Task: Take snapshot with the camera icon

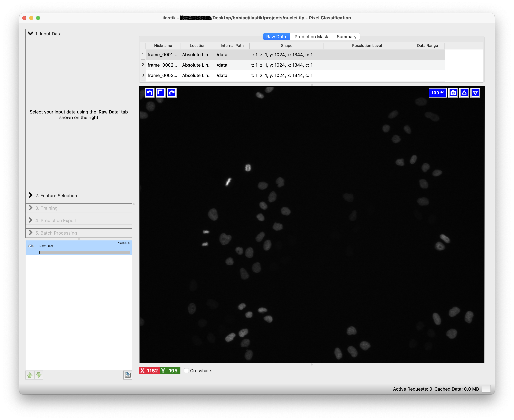Action: (453, 93)
